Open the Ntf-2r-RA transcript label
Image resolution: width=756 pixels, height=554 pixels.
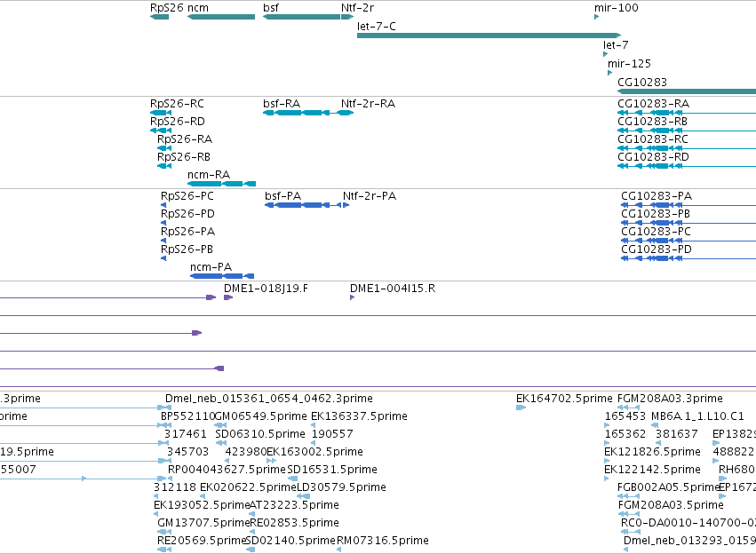368,104
